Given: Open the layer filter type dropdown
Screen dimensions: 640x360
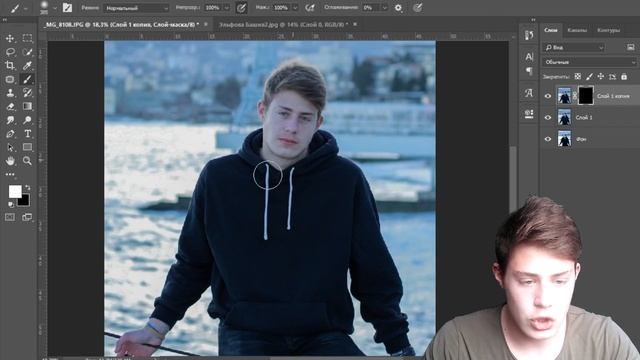Looking at the screenshot, I should (574, 47).
